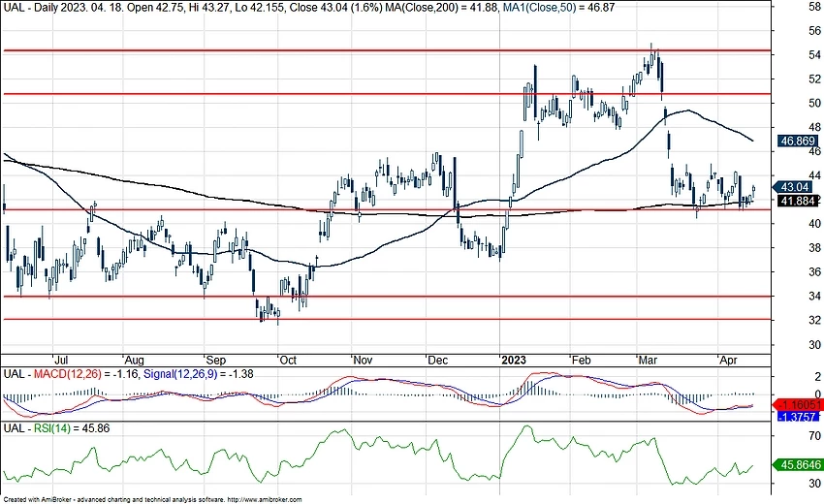The image size is (824, 504).
Task: Click the Mar label on date axis
Action: point(648,360)
